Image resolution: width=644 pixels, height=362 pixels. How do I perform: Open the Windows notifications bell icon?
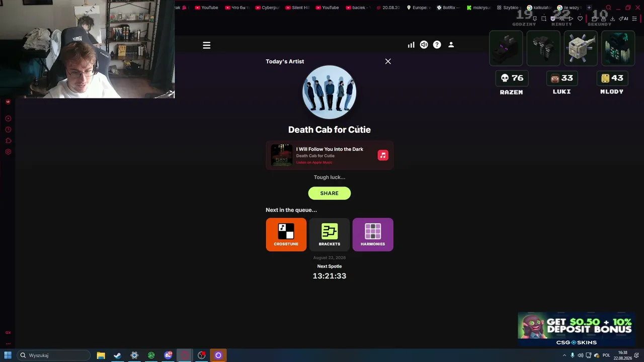coord(637,355)
